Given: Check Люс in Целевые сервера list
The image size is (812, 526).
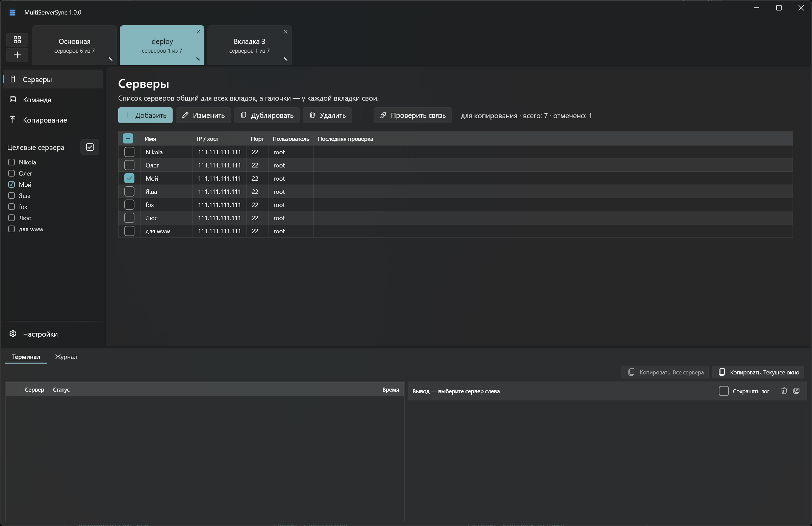Looking at the screenshot, I should click(11, 218).
